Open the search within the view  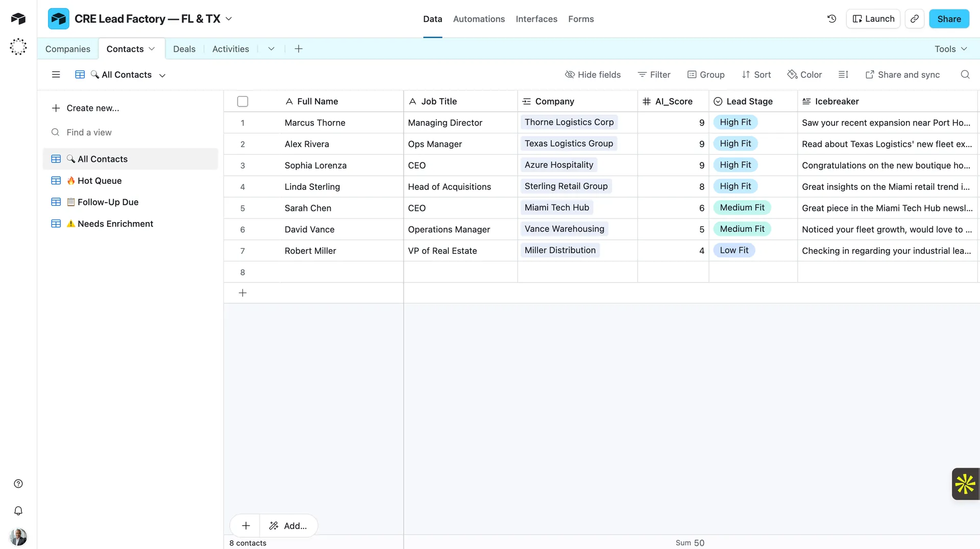pos(965,75)
